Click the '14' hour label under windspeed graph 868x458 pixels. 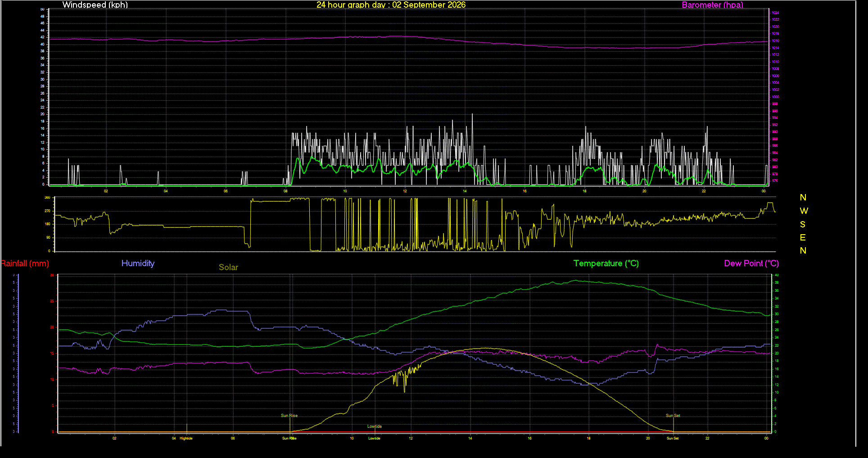point(465,191)
